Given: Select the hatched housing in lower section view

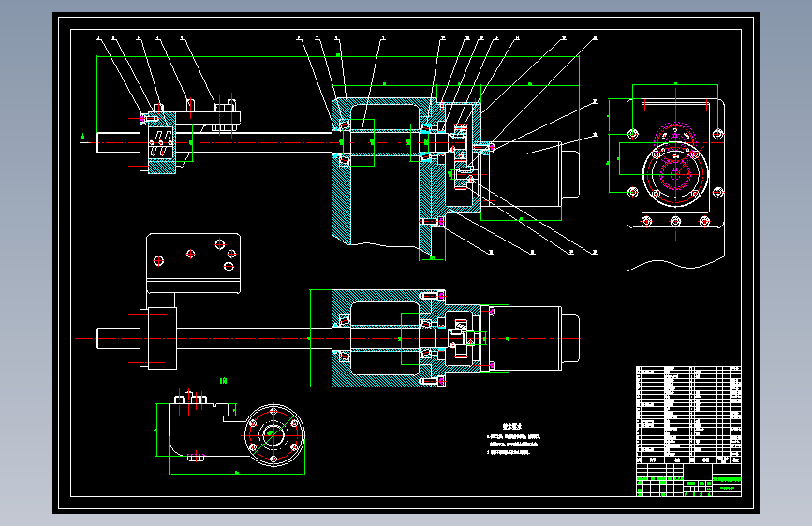Looking at the screenshot, I should (389, 339).
